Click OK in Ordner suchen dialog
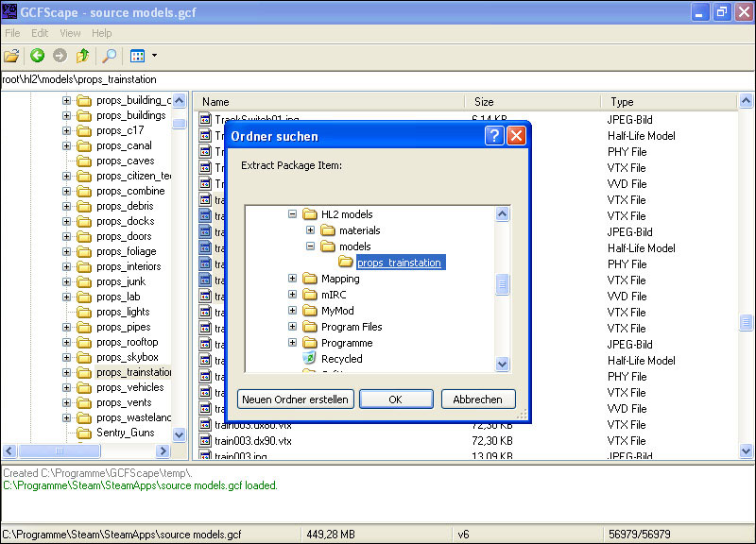756x544 pixels. point(396,399)
